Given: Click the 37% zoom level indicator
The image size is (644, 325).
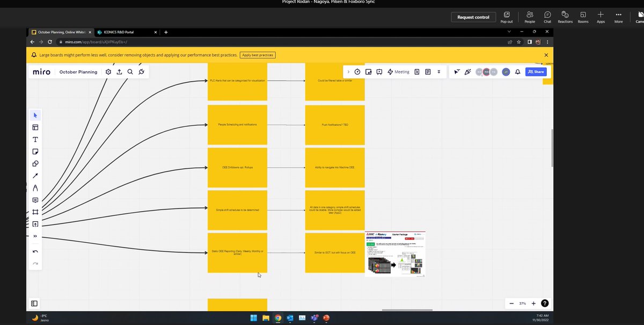Looking at the screenshot, I should 522,304.
